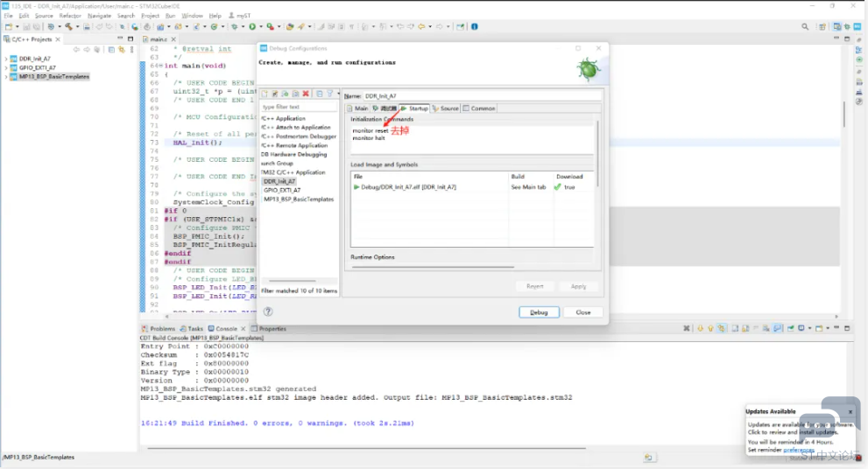This screenshot has height=469, width=868.
Task: Switch to the Common tab
Action: 479,108
